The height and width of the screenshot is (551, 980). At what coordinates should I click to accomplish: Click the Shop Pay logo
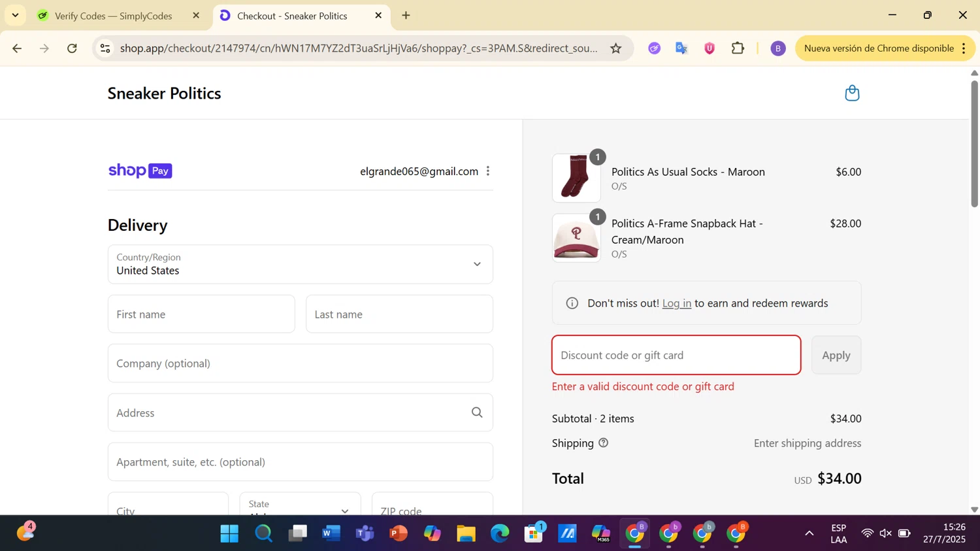coord(140,171)
